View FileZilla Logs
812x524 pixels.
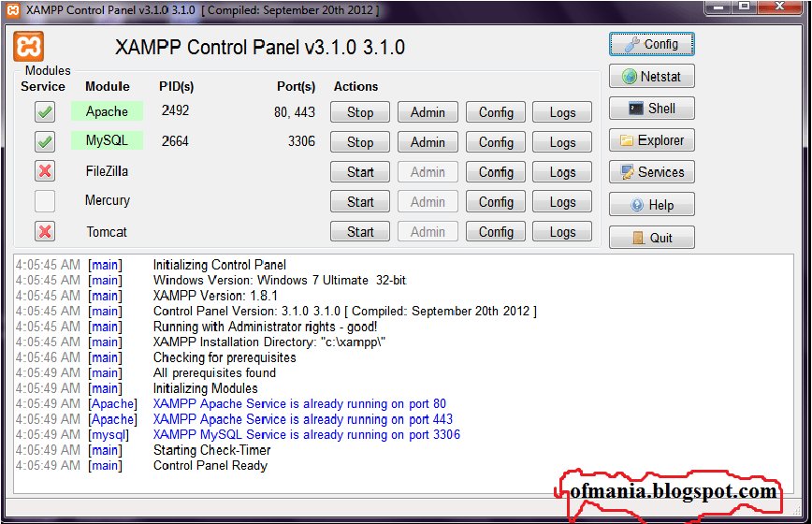[x=562, y=172]
